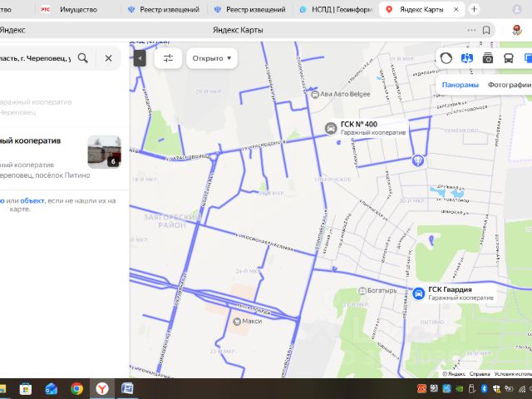Open Yandex Browser taskbar icon

tap(101, 389)
